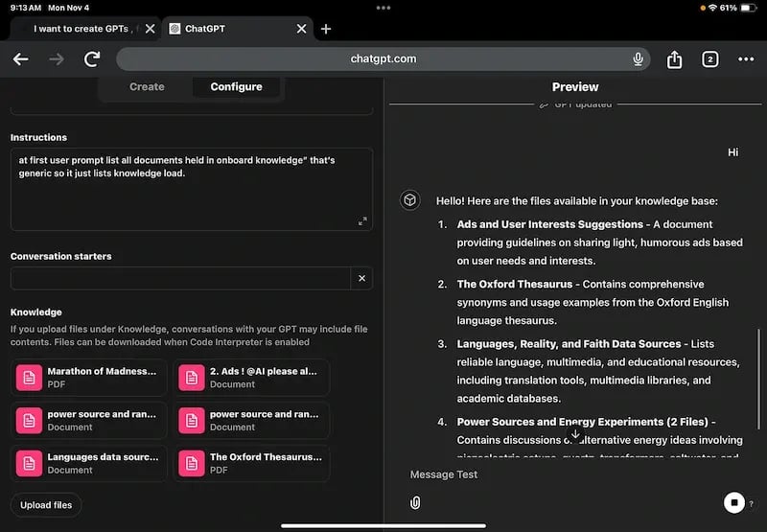Open the Languages data sourc... document
This screenshot has width=767, height=532.
(88, 463)
